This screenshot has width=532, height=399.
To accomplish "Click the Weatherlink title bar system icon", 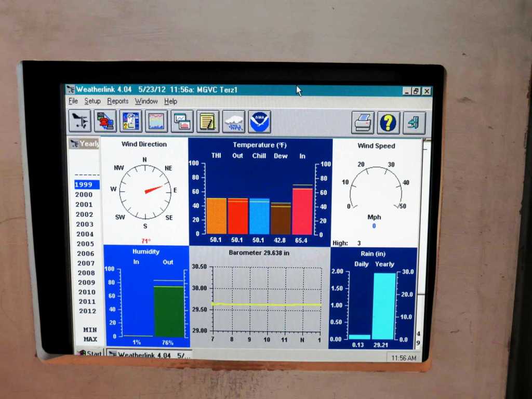I will click(71, 89).
